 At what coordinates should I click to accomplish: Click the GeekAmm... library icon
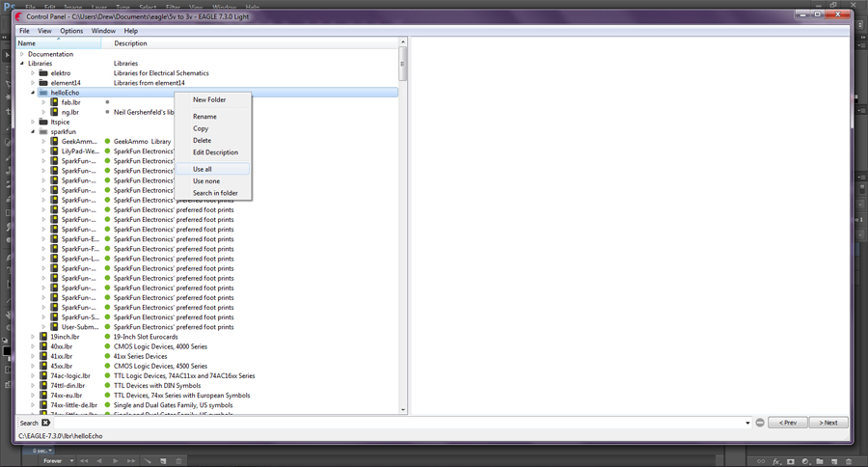pos(54,141)
